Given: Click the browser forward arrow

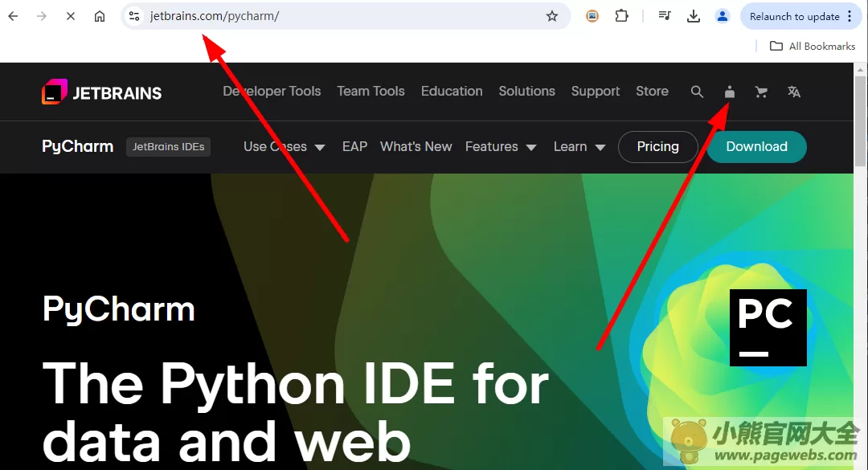Looking at the screenshot, I should tap(42, 16).
